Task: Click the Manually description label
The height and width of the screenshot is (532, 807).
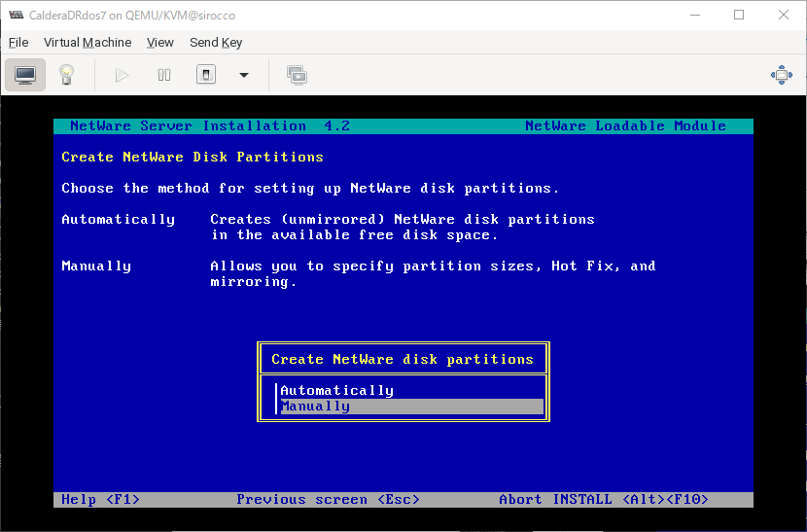Action: pyautogui.click(x=96, y=266)
